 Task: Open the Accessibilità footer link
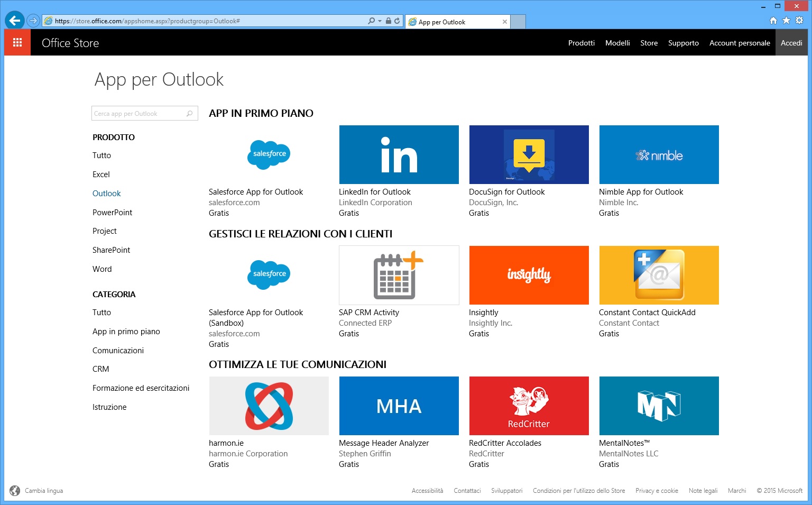click(x=428, y=491)
